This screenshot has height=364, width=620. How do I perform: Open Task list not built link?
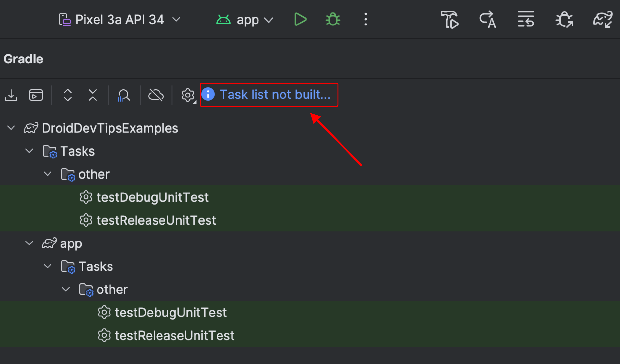275,94
